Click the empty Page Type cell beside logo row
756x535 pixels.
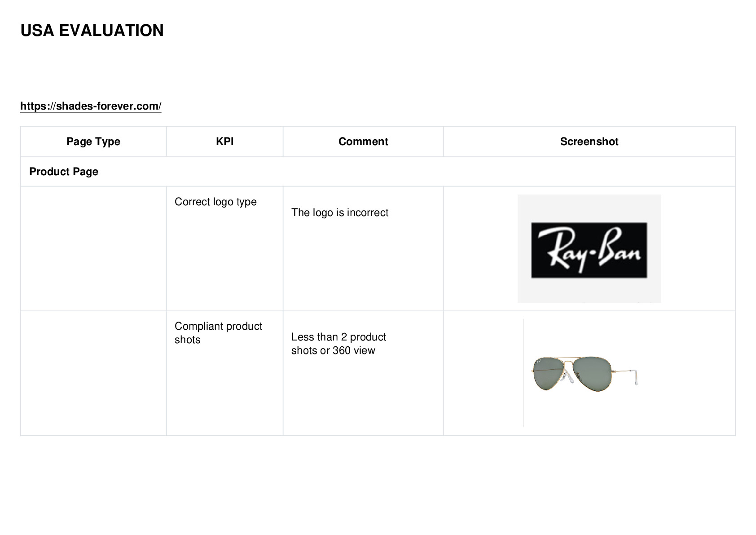point(93,248)
